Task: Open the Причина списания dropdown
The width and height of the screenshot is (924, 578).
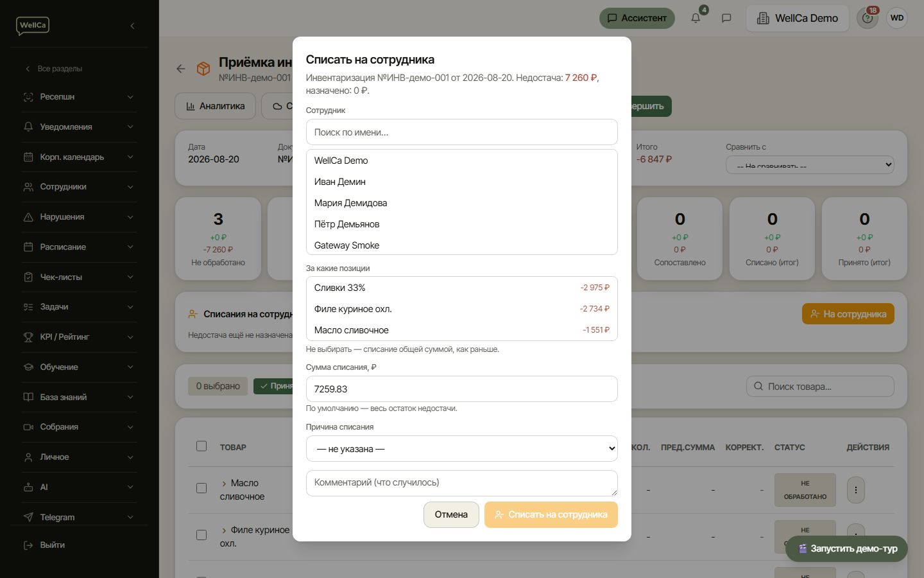Action: tap(462, 449)
